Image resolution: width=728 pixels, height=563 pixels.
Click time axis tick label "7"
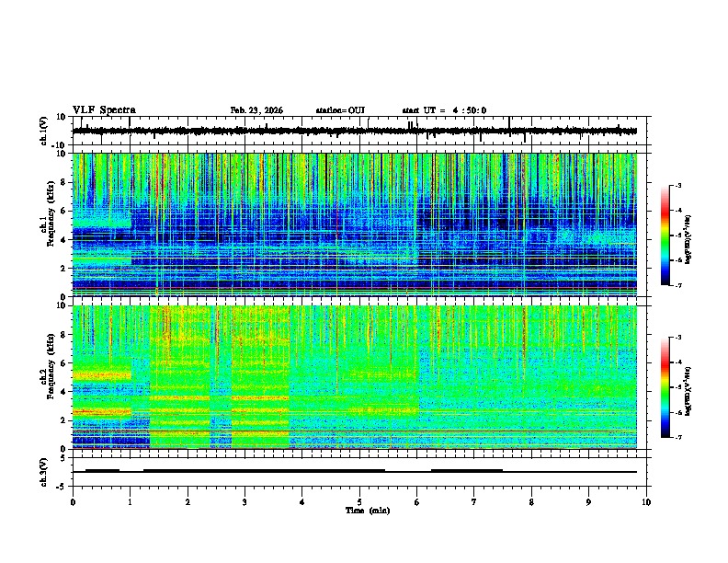coord(474,502)
